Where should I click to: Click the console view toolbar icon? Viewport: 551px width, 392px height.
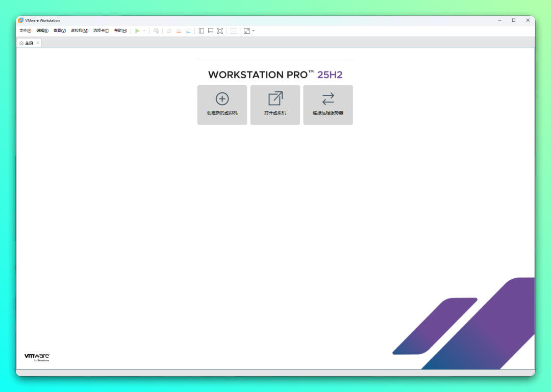[x=234, y=31]
